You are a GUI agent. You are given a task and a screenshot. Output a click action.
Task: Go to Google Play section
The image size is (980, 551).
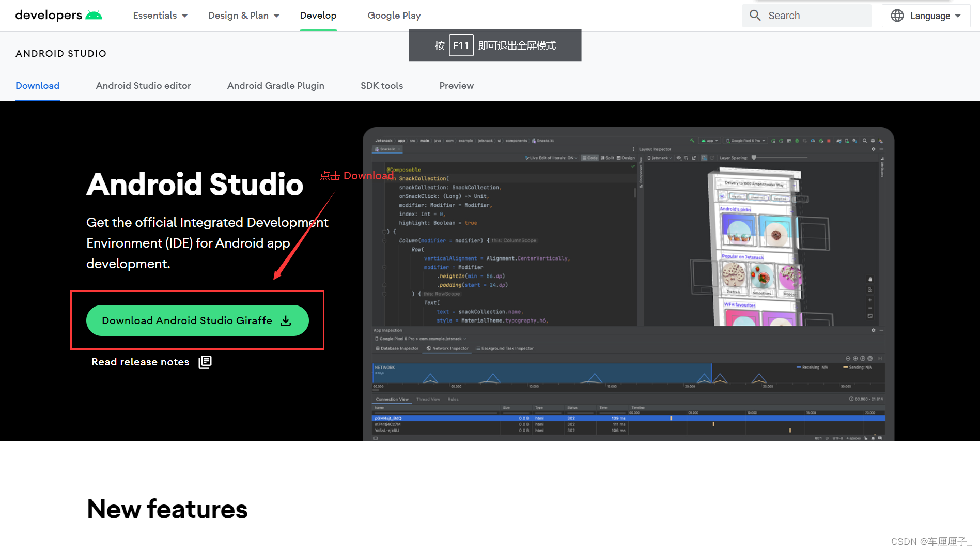click(394, 16)
